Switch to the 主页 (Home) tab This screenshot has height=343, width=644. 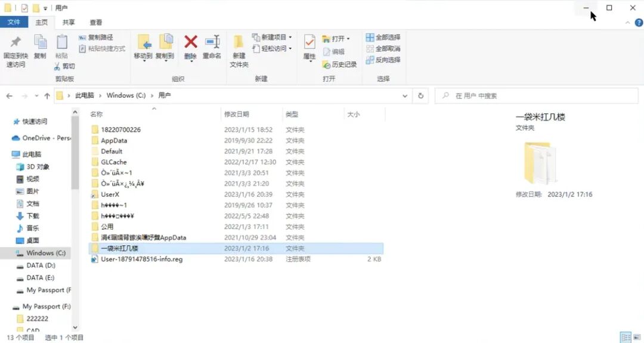[x=42, y=23]
